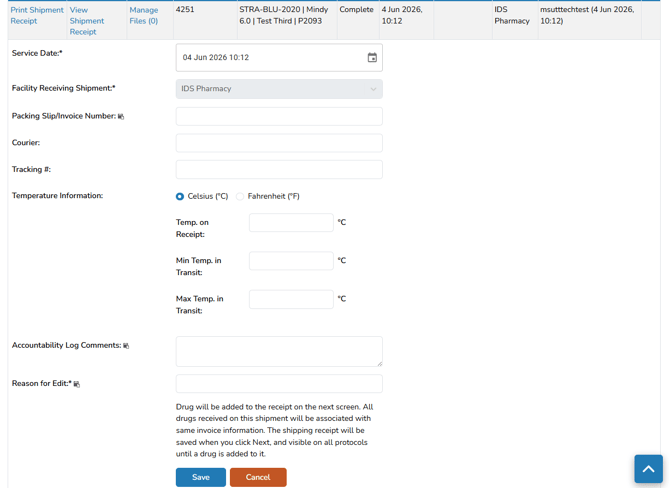Image resolution: width=670 pixels, height=488 pixels.
Task: Click icon next to Packing Slip/Invoice Number label
Action: coord(121,117)
